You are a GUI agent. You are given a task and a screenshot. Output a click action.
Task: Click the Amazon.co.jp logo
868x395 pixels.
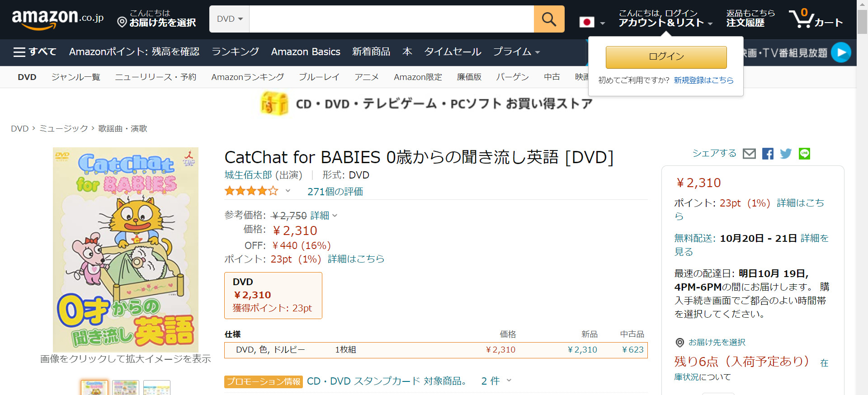pyautogui.click(x=57, y=19)
